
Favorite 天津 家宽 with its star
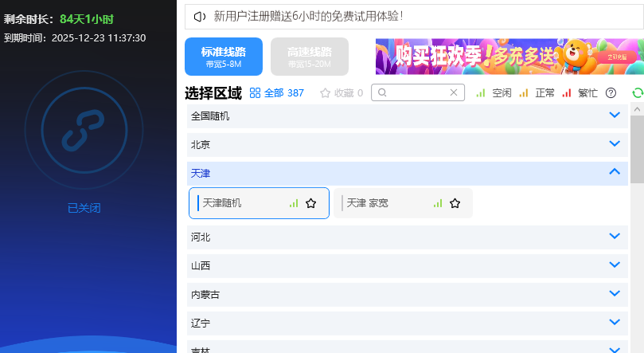point(455,203)
